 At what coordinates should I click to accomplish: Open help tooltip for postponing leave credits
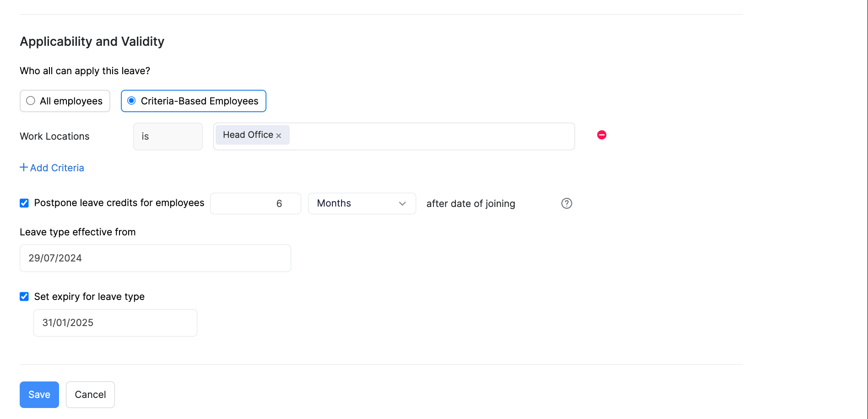[x=566, y=203]
